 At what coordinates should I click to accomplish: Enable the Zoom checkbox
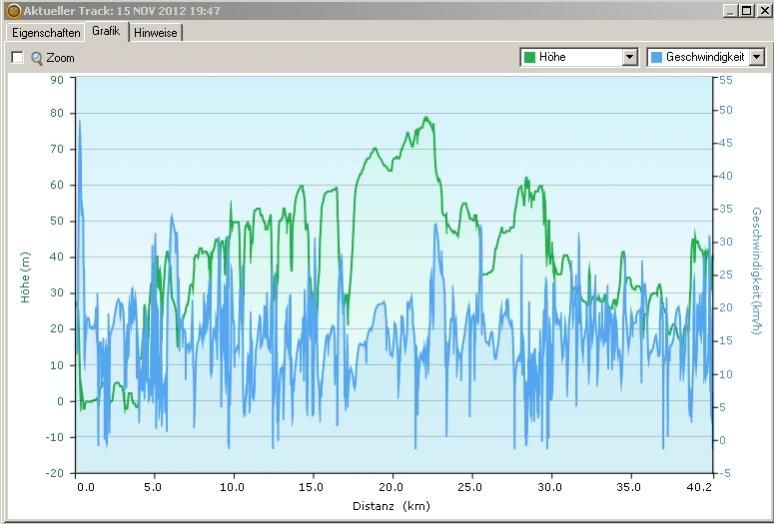(x=17, y=58)
